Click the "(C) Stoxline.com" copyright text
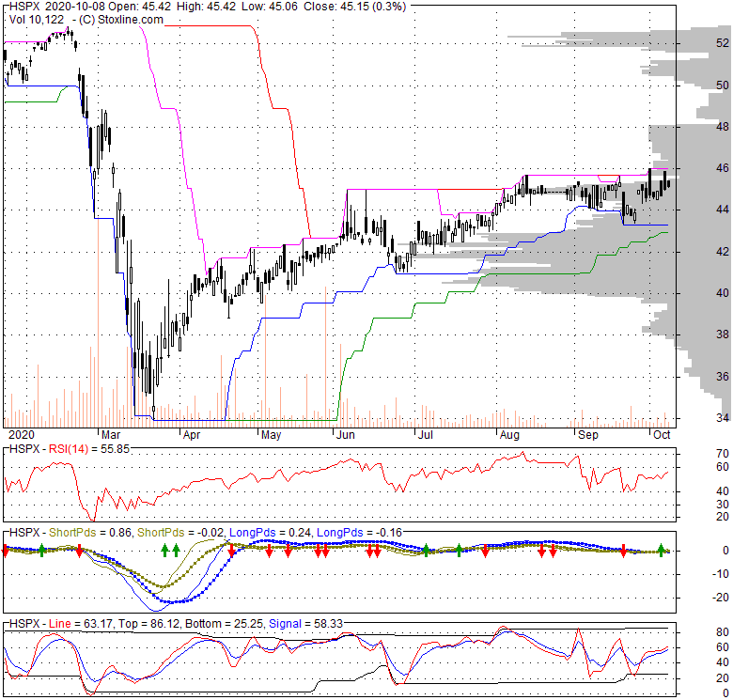The image size is (733, 700). pyautogui.click(x=120, y=20)
